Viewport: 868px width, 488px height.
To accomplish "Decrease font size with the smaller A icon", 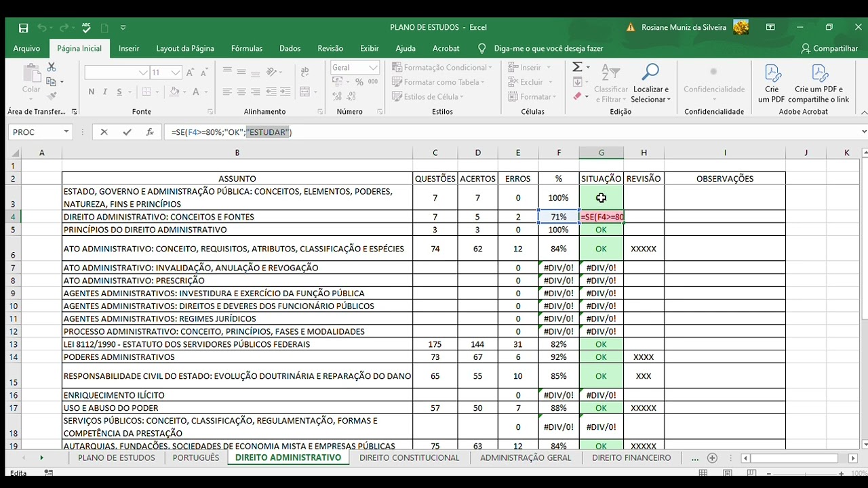I will point(203,73).
